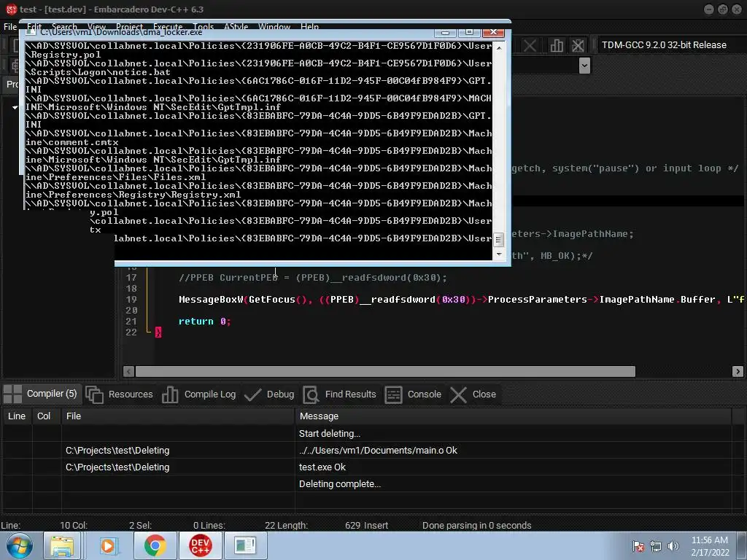Image resolution: width=747 pixels, height=560 pixels.
Task: Click the Dev-C++ logo in the title bar
Action: click(11, 9)
